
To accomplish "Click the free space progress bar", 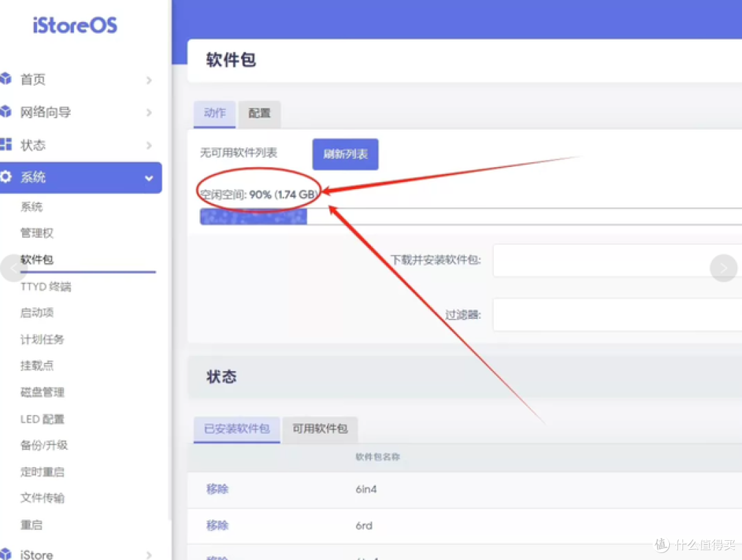I will (x=471, y=216).
